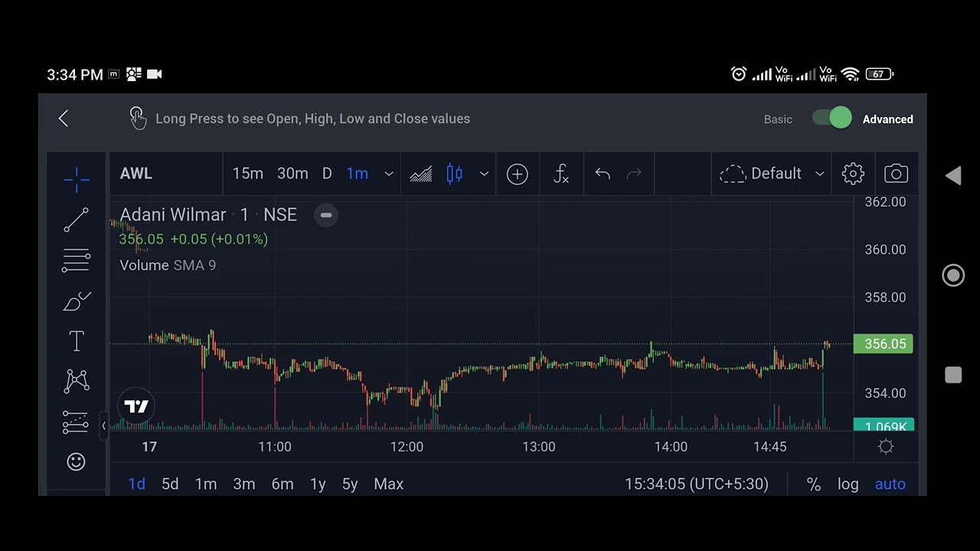
Task: Switch to the 15m interval
Action: (x=248, y=174)
